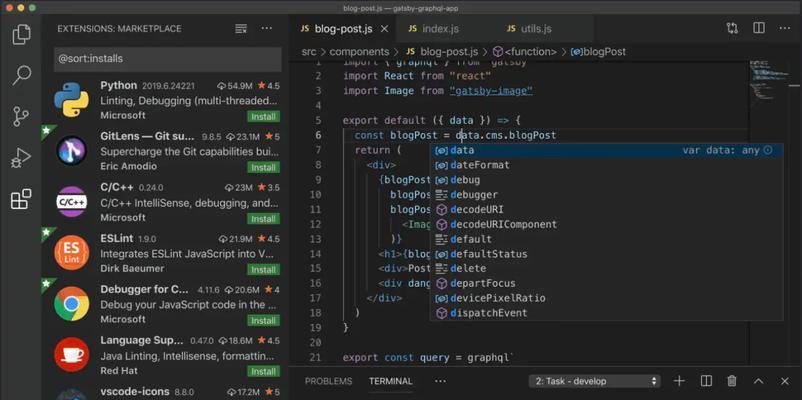The image size is (802, 400).
Task: Install the C/C++ extension
Action: tap(263, 218)
